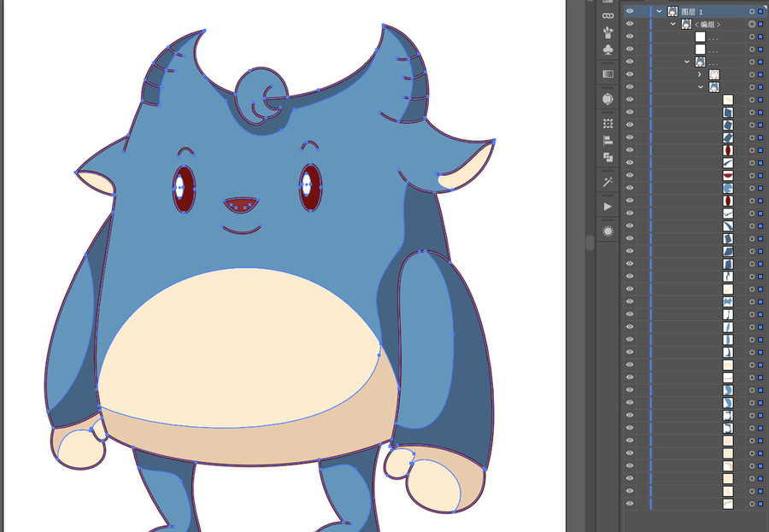Open the Align panel icon

point(608,140)
